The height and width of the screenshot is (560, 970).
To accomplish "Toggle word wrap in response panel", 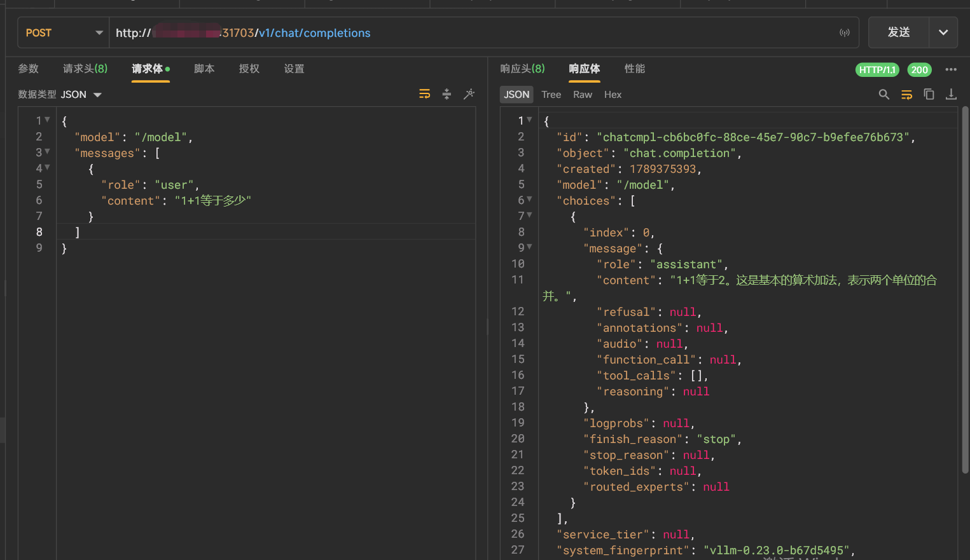I will 907,94.
